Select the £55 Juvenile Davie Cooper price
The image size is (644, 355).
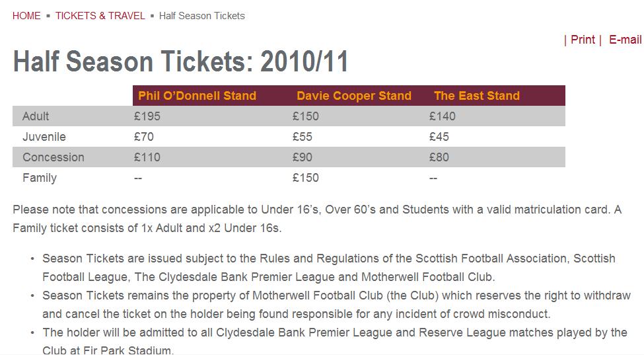(303, 137)
